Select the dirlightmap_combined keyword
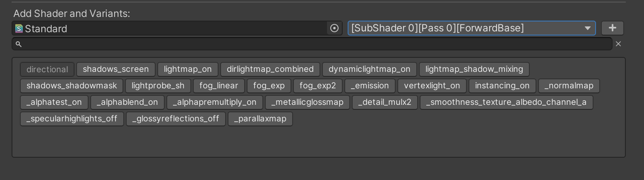Viewport: 644px width, 180px height. (270, 69)
